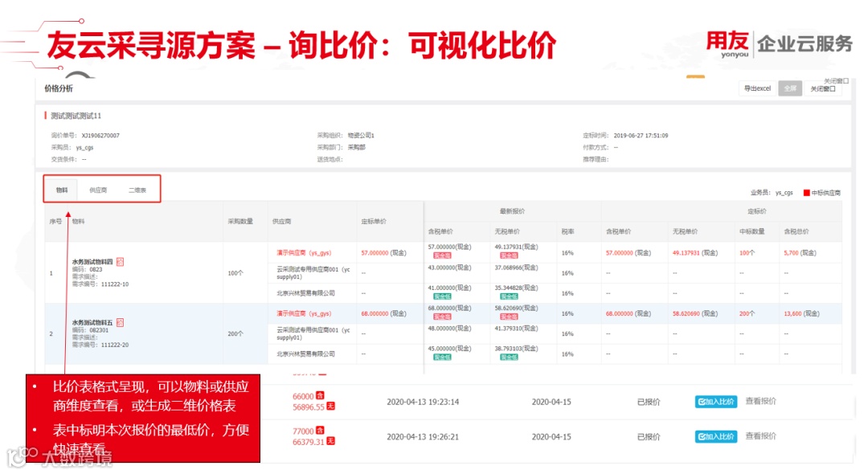Click the 含 tag beside 66000
This screenshot has height=474, width=868.
pos(320,395)
